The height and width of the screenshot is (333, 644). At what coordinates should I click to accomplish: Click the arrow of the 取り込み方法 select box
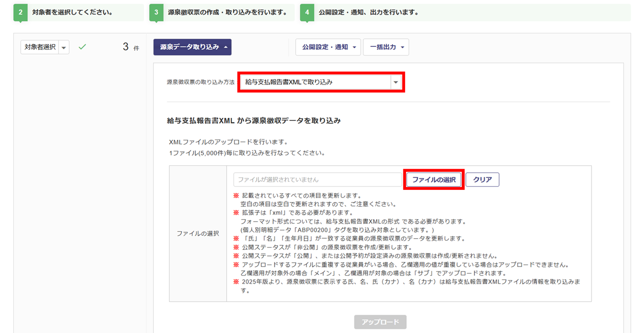click(396, 82)
